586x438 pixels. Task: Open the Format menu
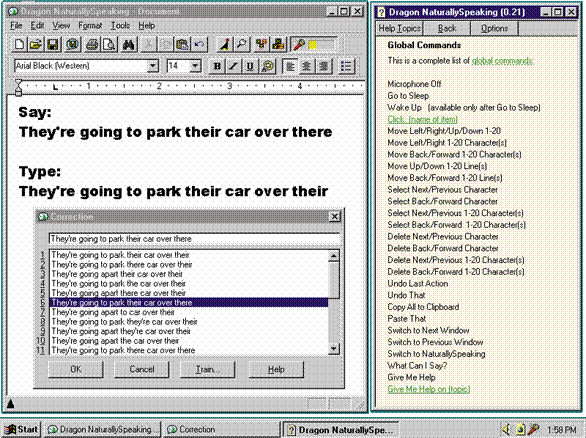90,25
